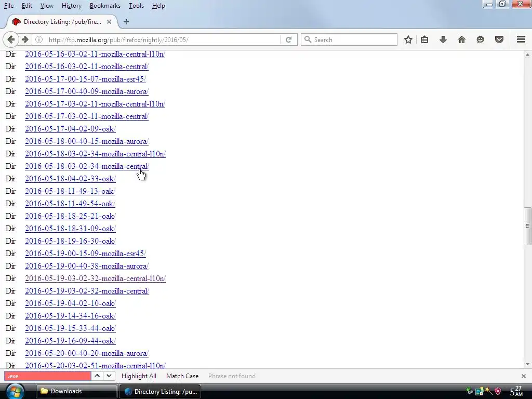Viewport: 532px width, 399px height.
Task: Open 2016-05-18-11-49-13-oak/ link
Action: 70,191
